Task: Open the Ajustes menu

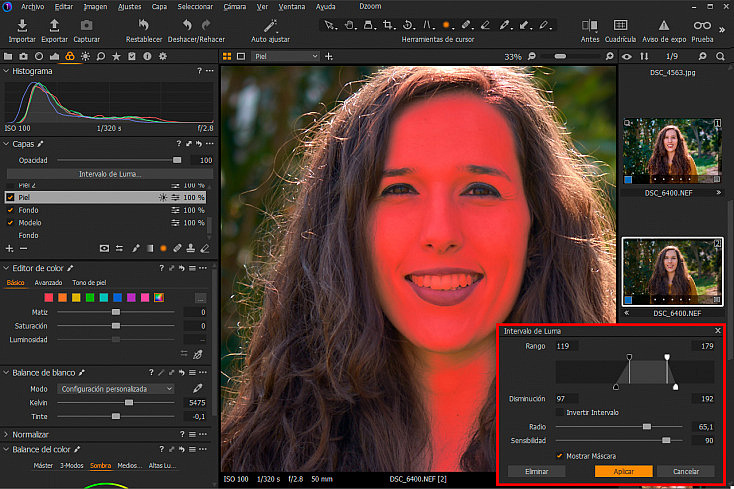Action: 130,7
